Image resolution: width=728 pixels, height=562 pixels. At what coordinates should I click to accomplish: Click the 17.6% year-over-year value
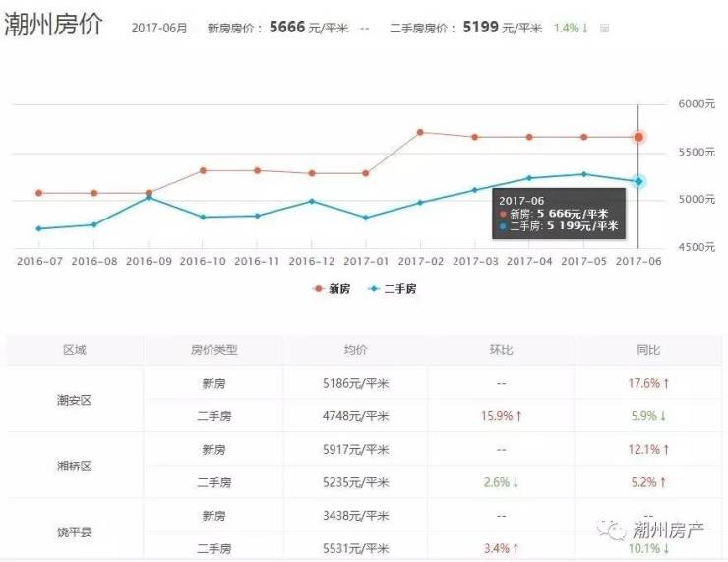point(648,383)
